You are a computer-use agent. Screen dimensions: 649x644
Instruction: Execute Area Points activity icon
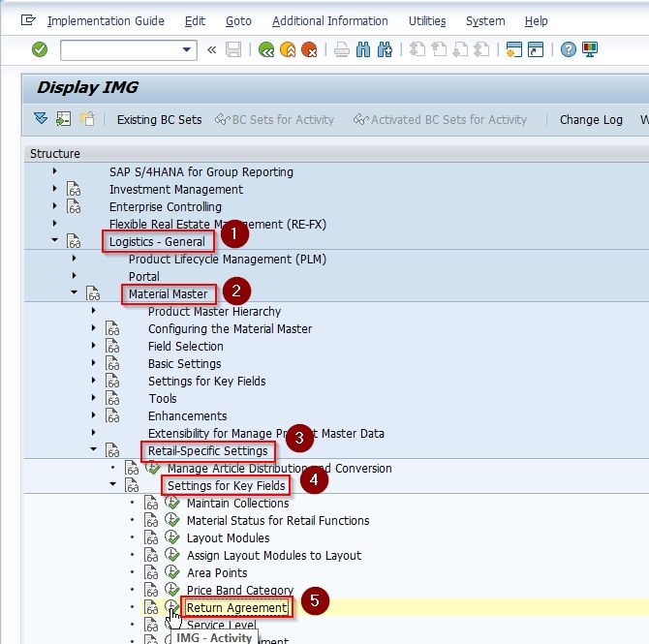coord(171,572)
